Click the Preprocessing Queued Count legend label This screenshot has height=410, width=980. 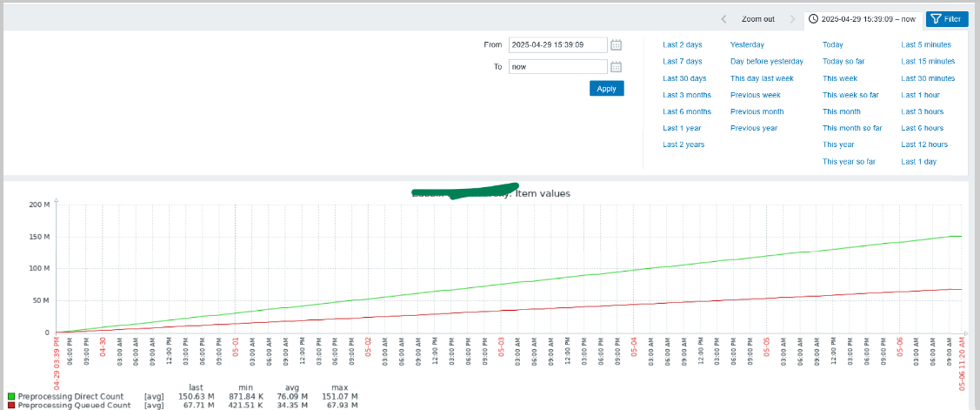point(75,406)
